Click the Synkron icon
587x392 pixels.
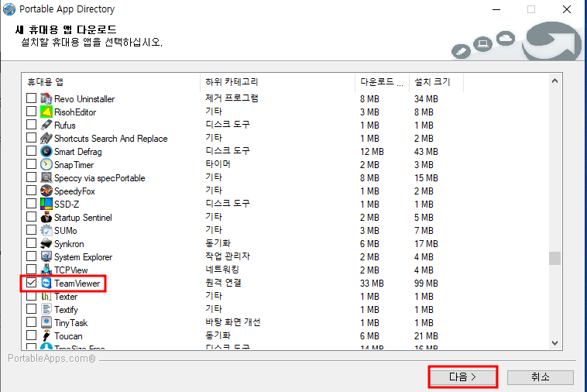coord(46,243)
